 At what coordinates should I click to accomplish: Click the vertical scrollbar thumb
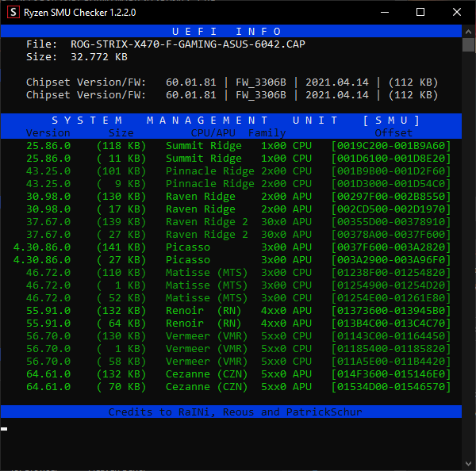coord(468,44)
